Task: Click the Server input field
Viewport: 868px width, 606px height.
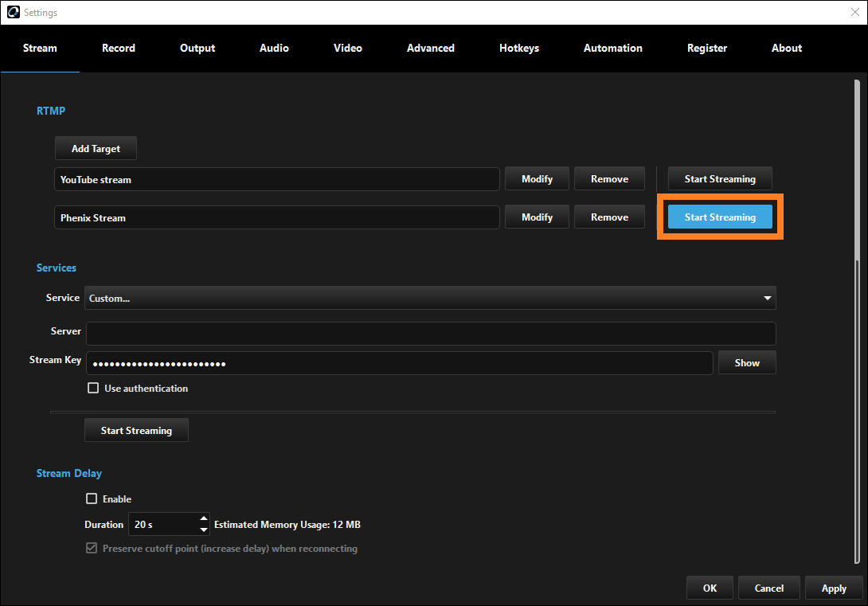Action: 430,333
